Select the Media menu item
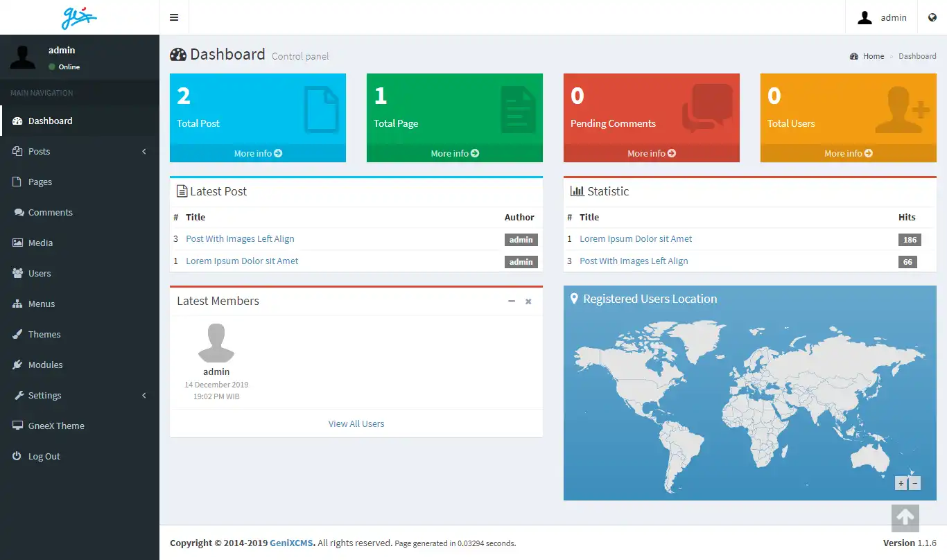 click(x=80, y=243)
